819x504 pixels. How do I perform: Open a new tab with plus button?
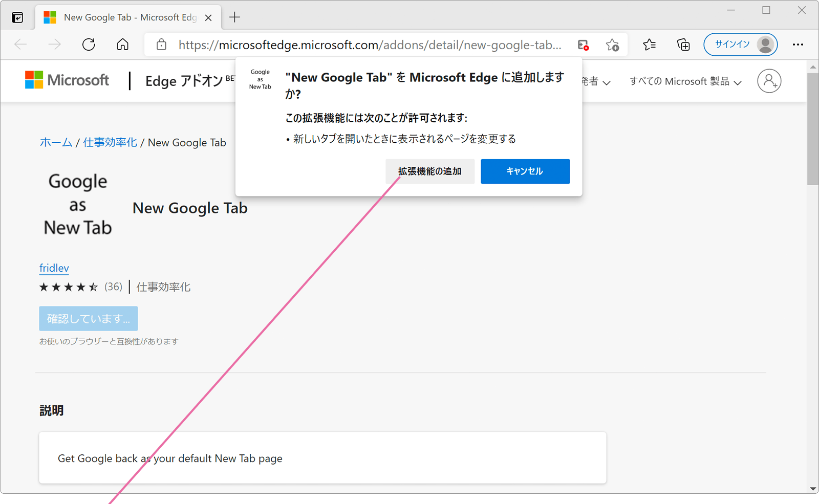pyautogui.click(x=234, y=17)
